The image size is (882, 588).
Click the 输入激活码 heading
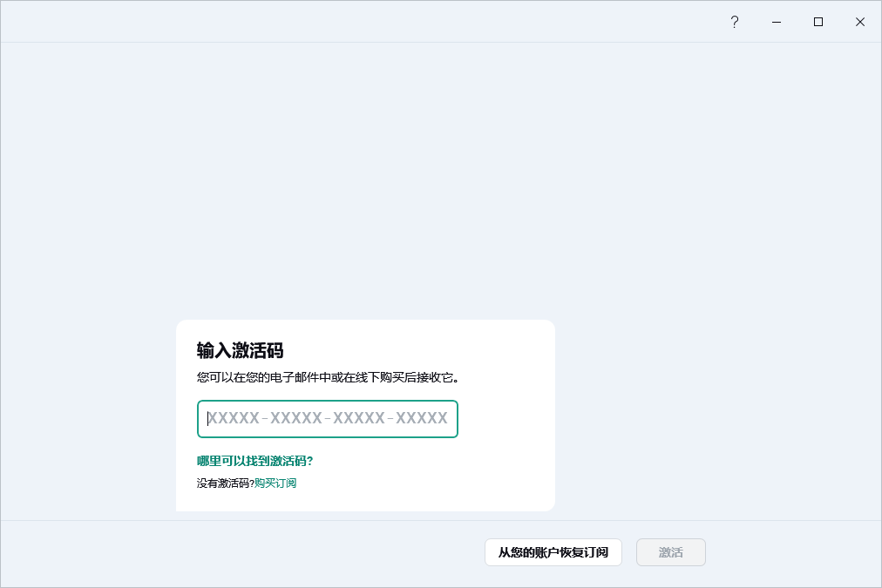[241, 350]
